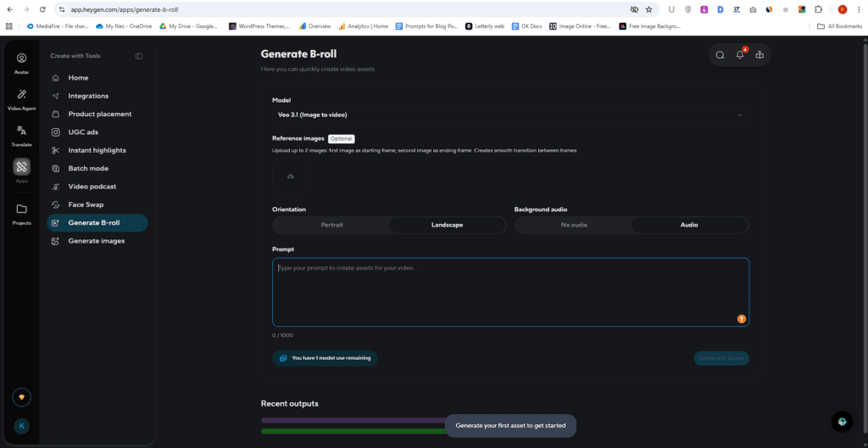The width and height of the screenshot is (868, 448).
Task: Click the orange gem upgrade icon
Action: pyautogui.click(x=21, y=398)
